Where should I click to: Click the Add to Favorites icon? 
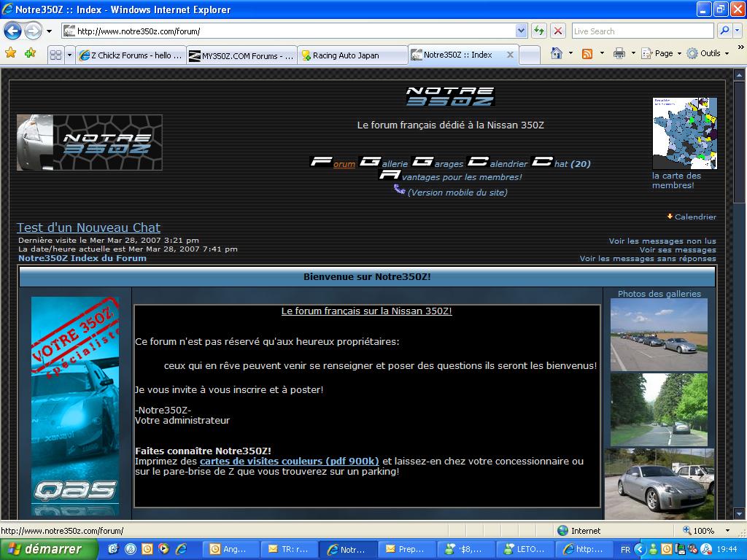(30, 53)
